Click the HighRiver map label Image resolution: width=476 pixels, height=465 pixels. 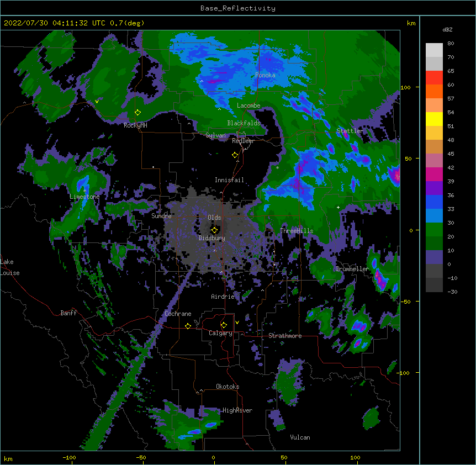coord(237,410)
